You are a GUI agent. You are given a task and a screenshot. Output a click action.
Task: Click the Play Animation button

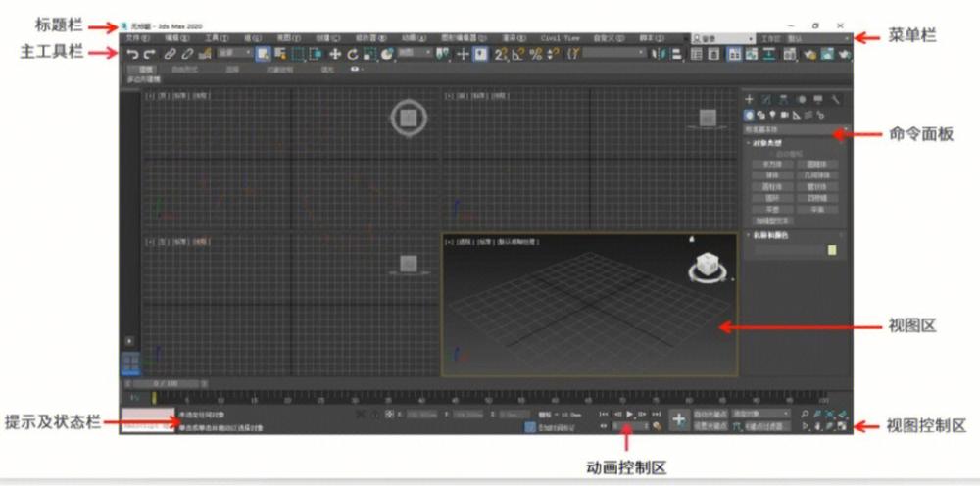point(630,414)
